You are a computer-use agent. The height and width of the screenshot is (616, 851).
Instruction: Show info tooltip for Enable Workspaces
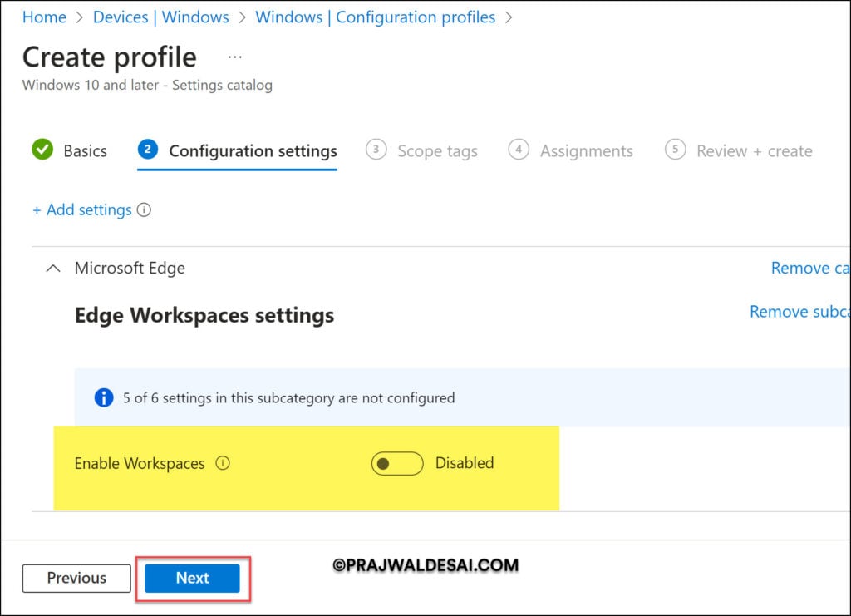[x=223, y=463]
